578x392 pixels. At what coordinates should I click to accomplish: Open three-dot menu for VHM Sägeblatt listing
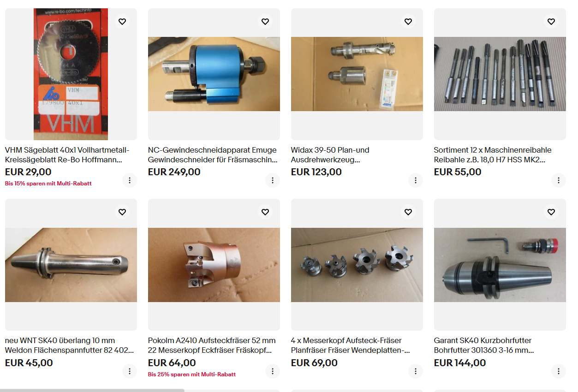click(x=130, y=180)
